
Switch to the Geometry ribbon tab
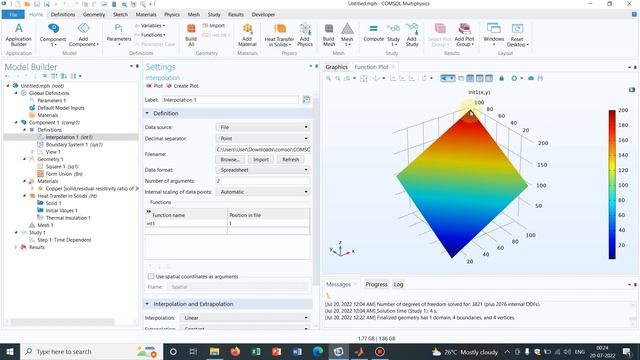94,14
